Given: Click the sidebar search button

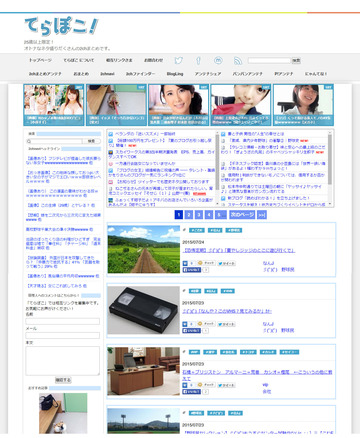Looking at the screenshot, I should tap(92, 141).
